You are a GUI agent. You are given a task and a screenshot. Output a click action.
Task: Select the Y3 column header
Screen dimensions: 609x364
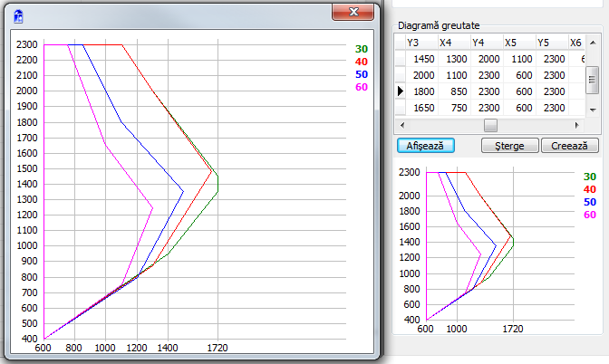421,43
